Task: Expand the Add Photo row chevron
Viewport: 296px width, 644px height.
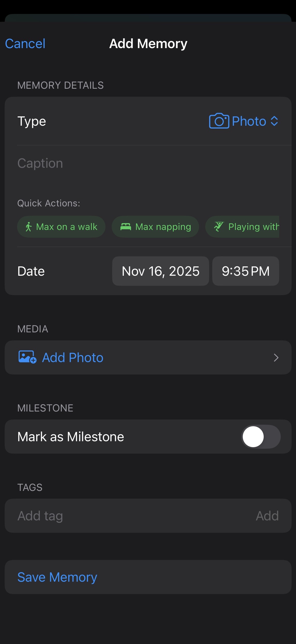Action: click(276, 357)
